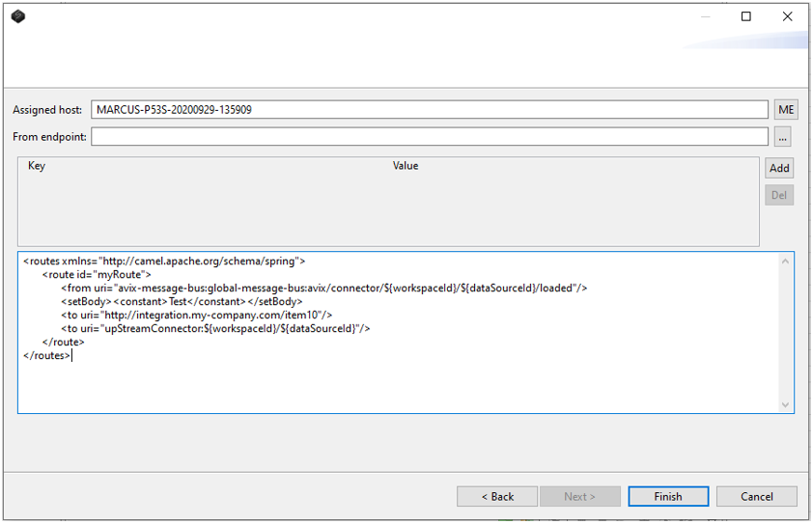
Task: Click the application icon in title bar
Action: click(x=18, y=16)
